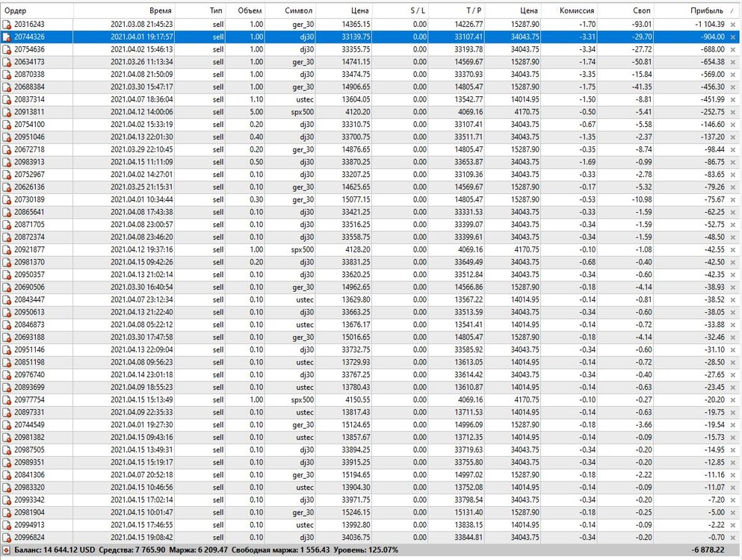Click open time 2021.04.12 14:00:06
The height and width of the screenshot is (560, 742).
[x=142, y=112]
